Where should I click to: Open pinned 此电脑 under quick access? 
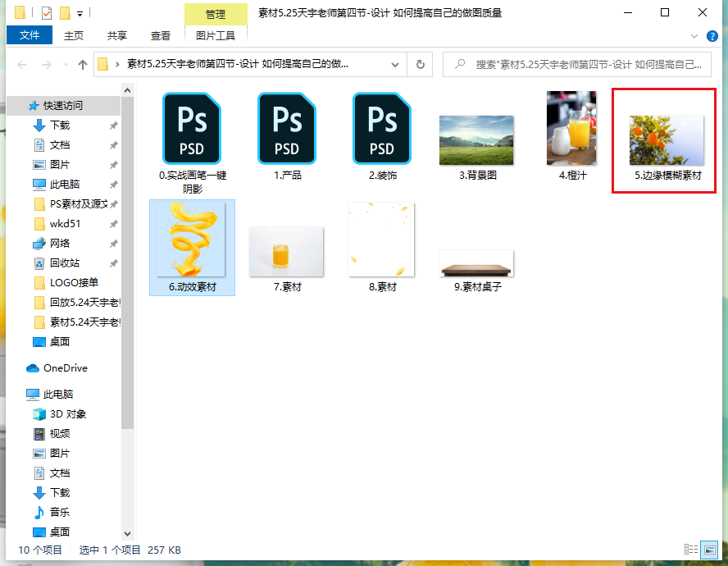tap(64, 185)
